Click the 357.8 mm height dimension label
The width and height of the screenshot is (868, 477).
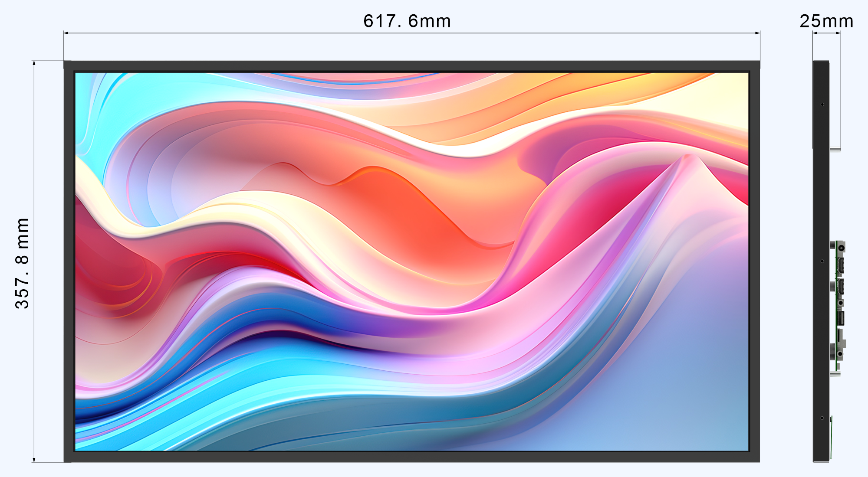click(x=22, y=263)
